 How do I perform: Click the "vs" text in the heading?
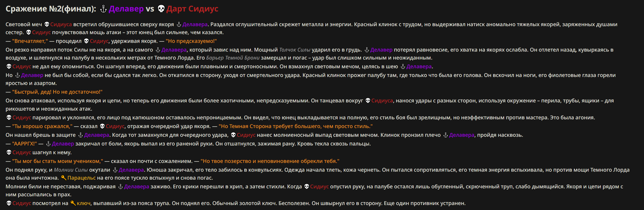(150, 9)
